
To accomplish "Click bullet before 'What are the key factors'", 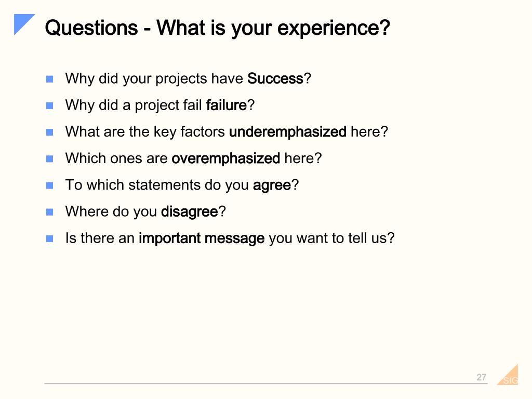I will [49, 132].
